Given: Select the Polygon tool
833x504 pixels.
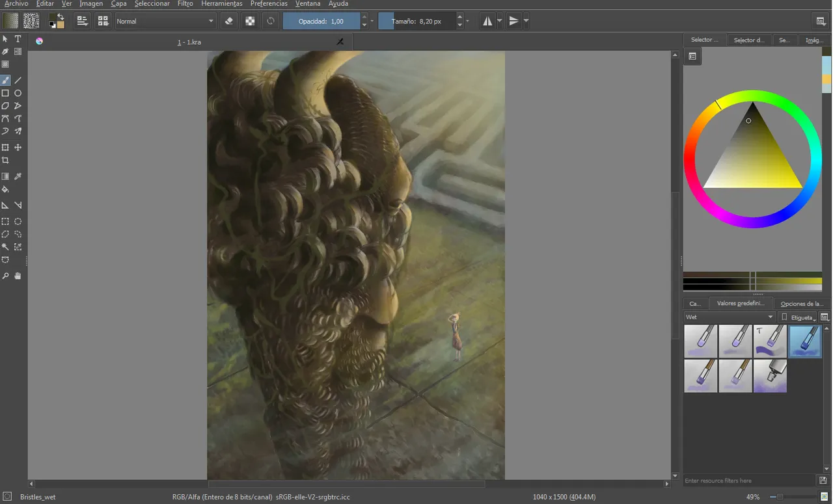Looking at the screenshot, I should (5, 106).
